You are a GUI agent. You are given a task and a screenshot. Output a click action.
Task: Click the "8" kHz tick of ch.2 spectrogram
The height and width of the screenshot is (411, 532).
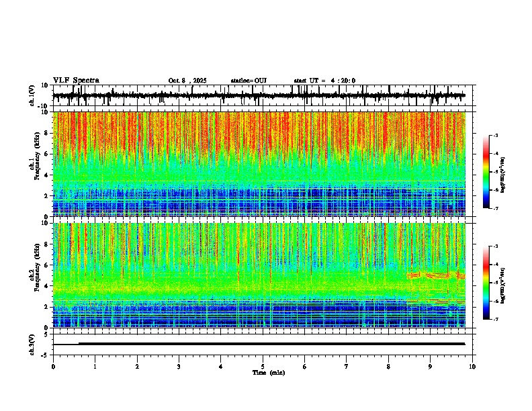(46, 244)
